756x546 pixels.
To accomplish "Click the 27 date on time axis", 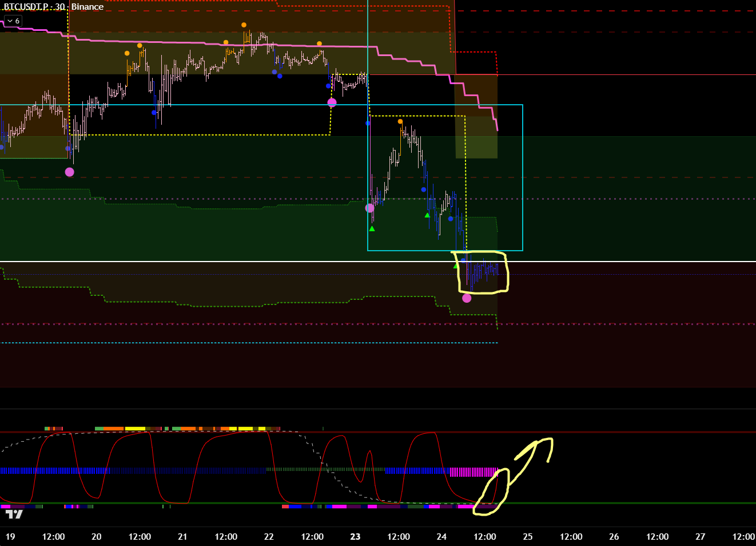I will point(700,537).
